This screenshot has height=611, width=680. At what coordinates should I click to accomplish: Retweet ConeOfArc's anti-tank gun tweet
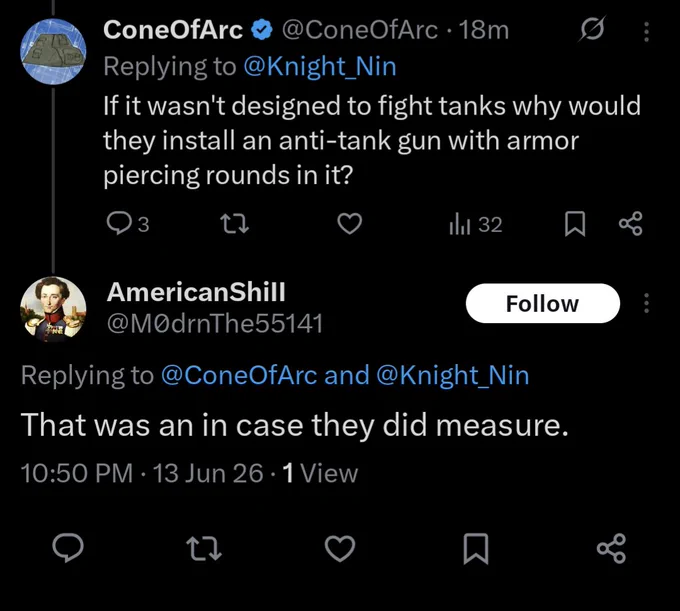[x=234, y=224]
